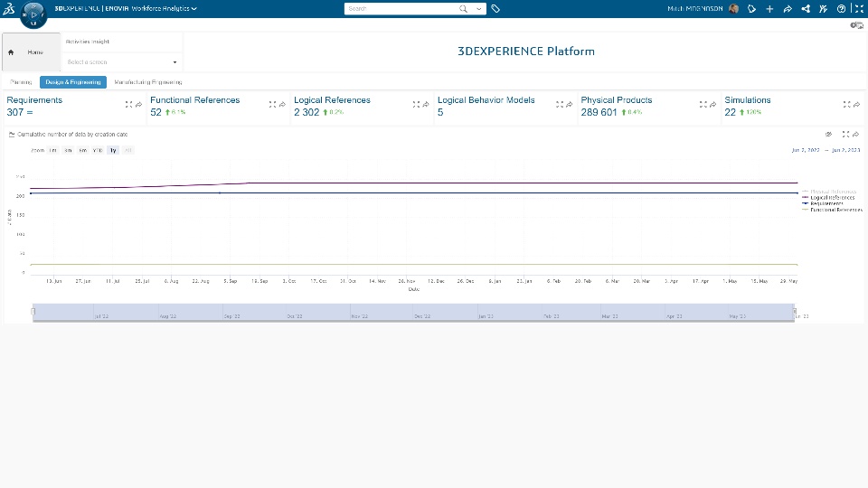The width and height of the screenshot is (868, 488).
Task: Switch to the Design & Engineering tab
Action: click(x=73, y=82)
